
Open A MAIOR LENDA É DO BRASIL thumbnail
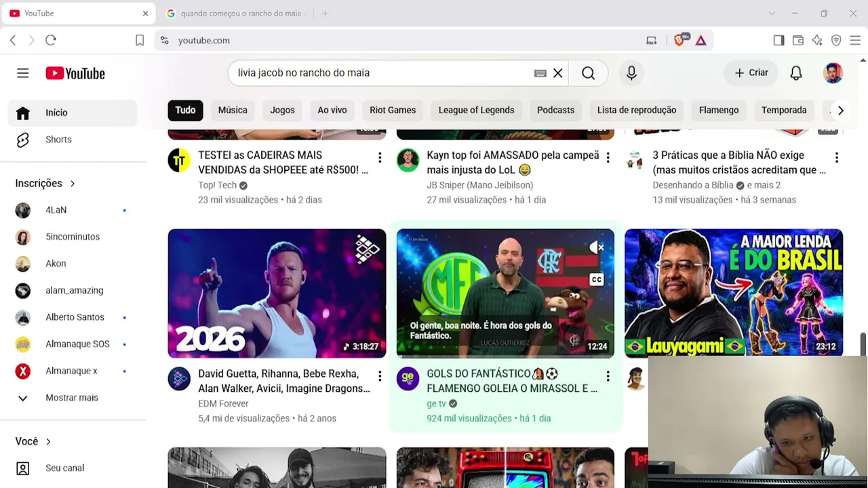(x=734, y=293)
